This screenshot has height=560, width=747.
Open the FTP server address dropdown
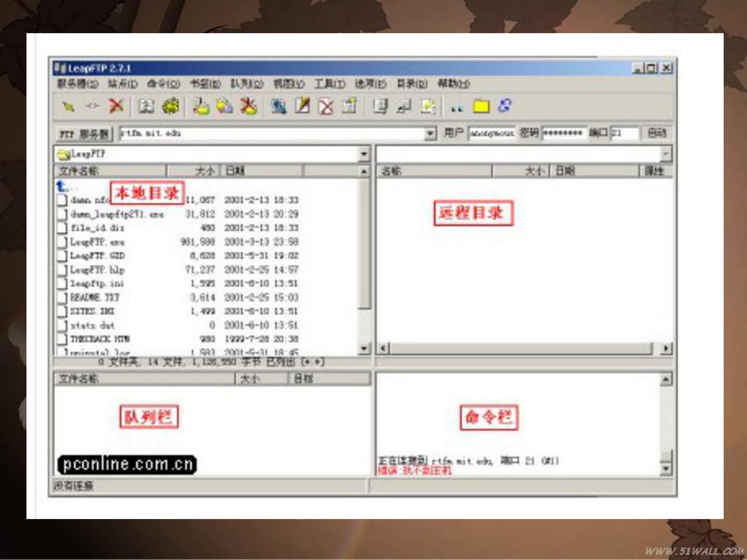(430, 133)
